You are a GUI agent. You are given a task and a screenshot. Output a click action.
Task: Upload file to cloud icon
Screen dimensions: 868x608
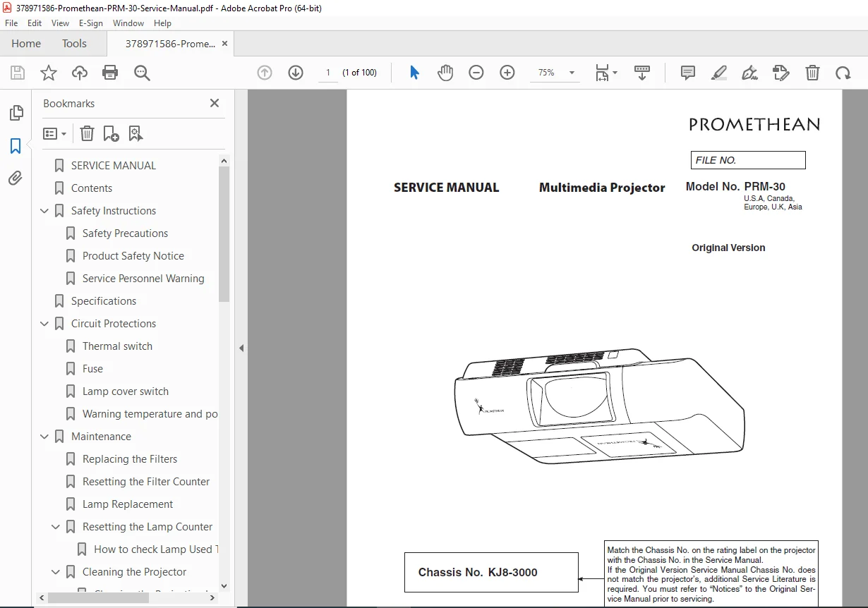pos(79,73)
